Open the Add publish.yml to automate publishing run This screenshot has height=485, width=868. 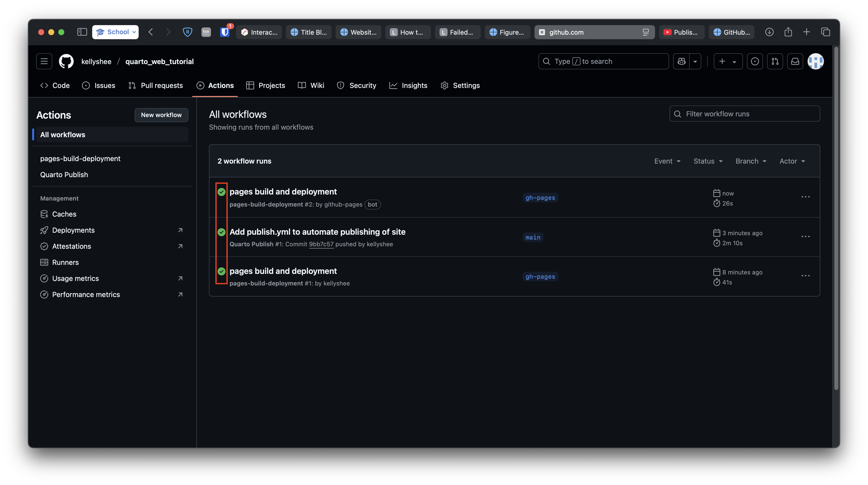click(x=317, y=232)
